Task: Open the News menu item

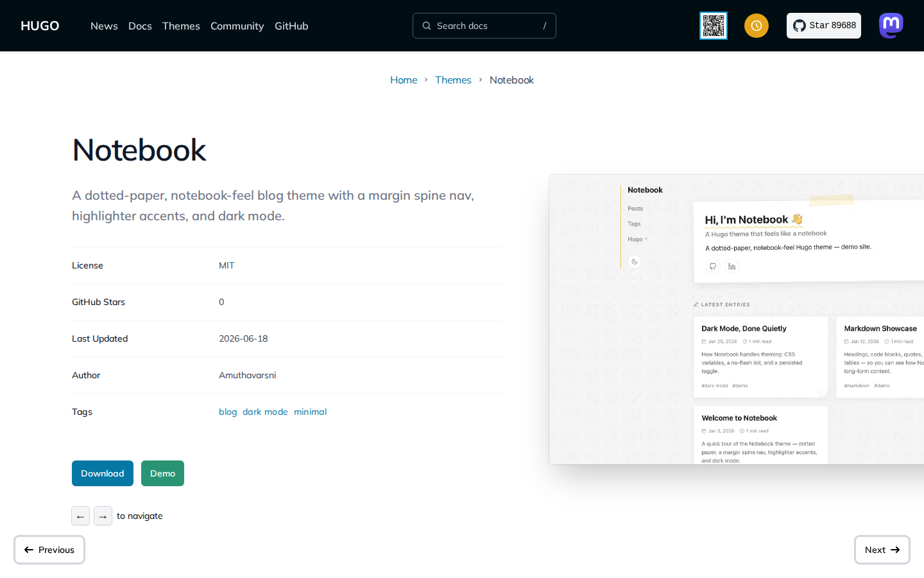Action: click(x=104, y=26)
